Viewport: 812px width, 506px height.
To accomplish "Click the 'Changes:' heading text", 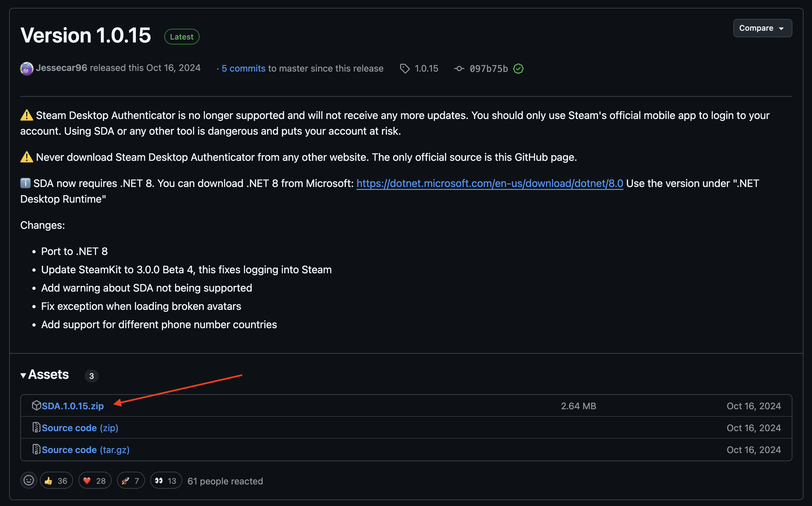I will [42, 225].
